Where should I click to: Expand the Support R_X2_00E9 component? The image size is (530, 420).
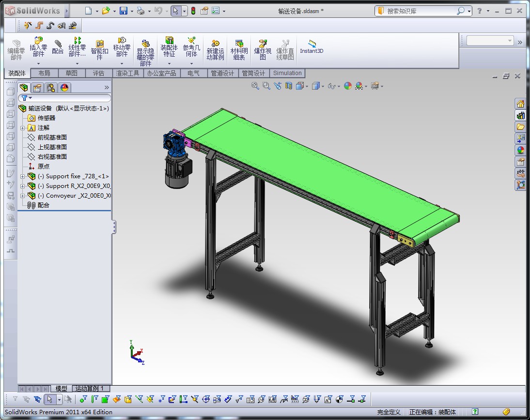pos(22,186)
